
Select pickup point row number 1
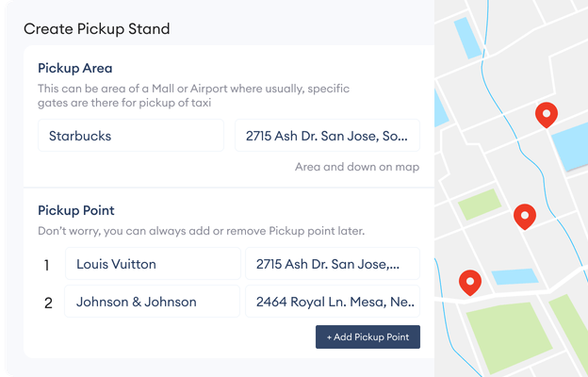coord(46,265)
